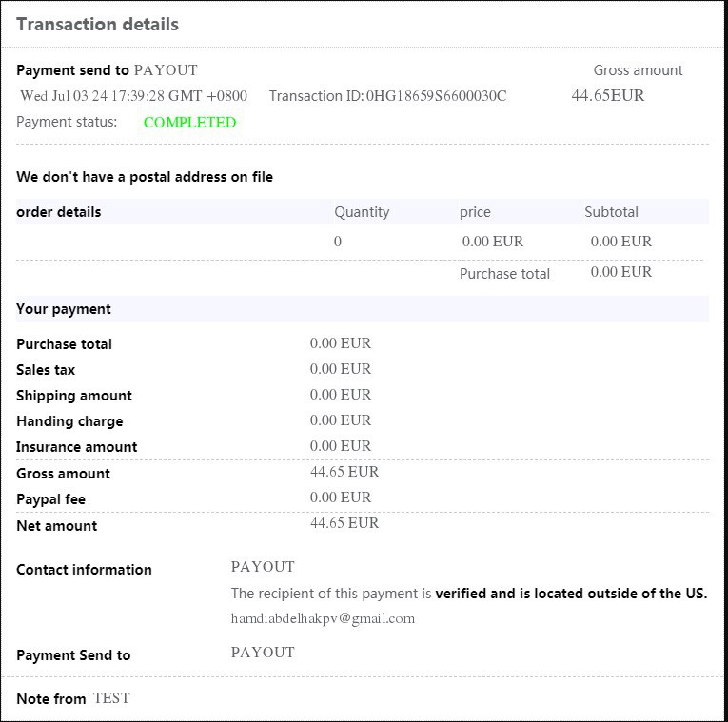The image size is (728, 722).
Task: Click the Sales tax label
Action: (46, 370)
